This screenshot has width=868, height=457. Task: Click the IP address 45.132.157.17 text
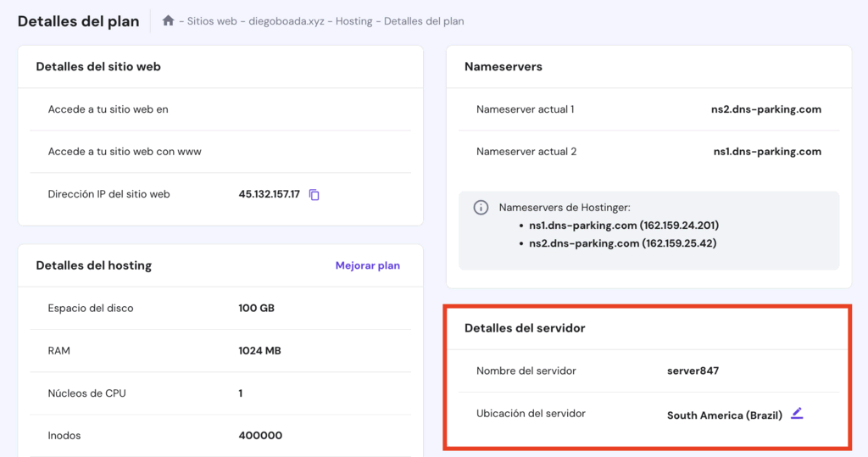tap(269, 194)
